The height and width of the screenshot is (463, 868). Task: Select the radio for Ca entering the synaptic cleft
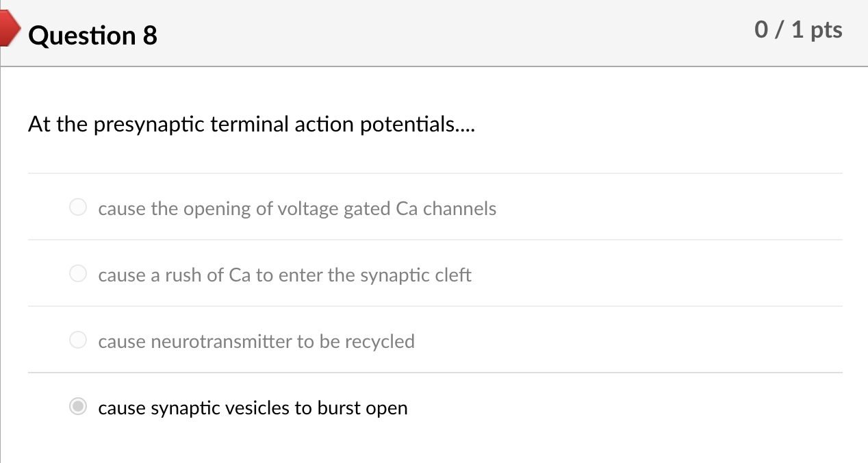(78, 274)
